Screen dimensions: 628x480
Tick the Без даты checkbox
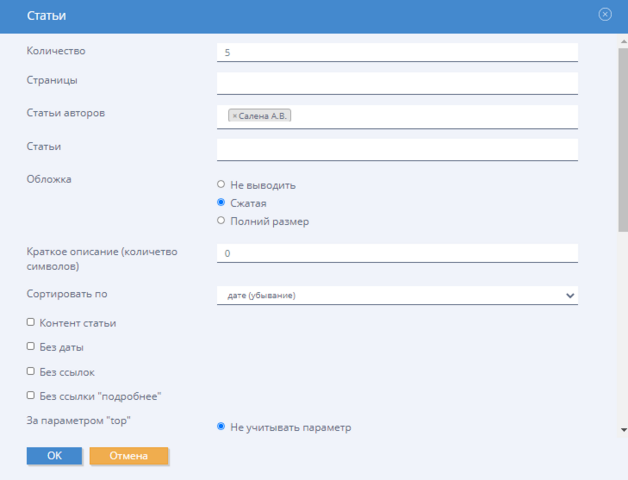pyautogui.click(x=31, y=347)
